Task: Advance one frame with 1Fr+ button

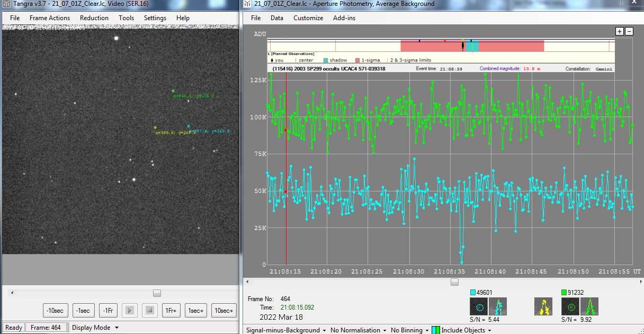Action: coord(172,311)
